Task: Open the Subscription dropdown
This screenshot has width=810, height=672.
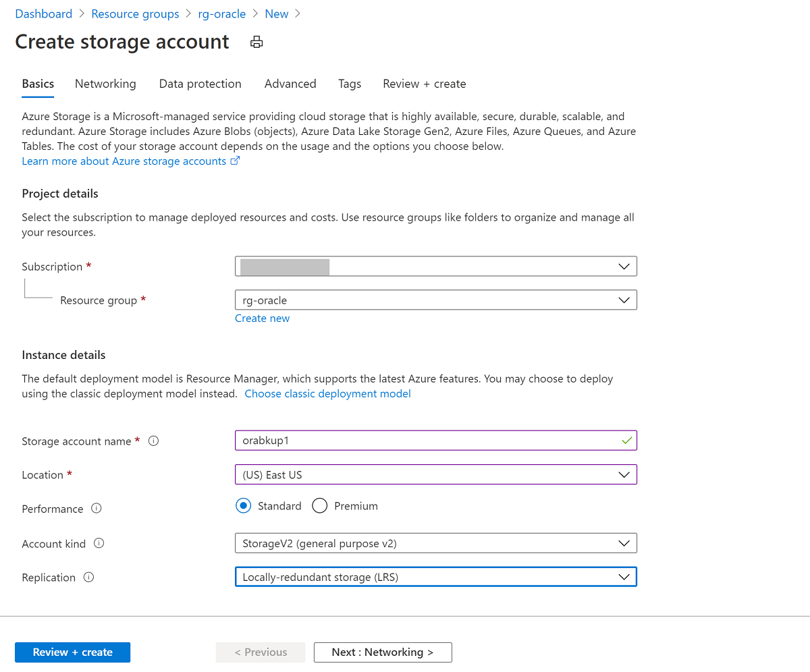Action: pyautogui.click(x=435, y=267)
